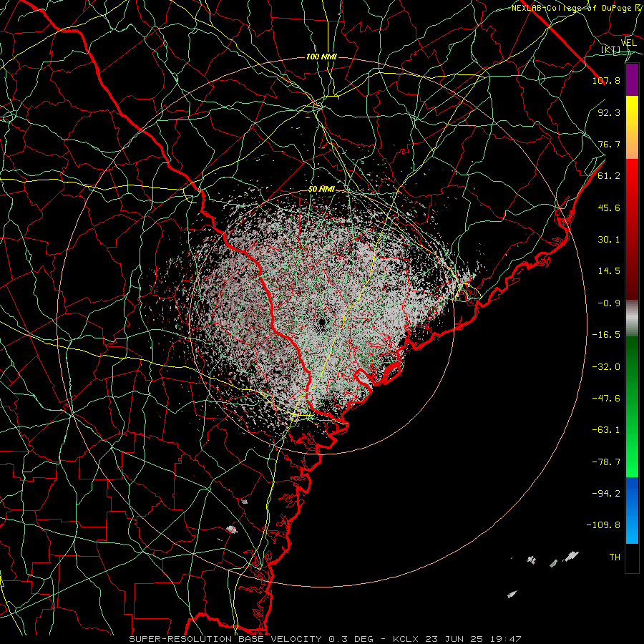This screenshot has width=644, height=644.
Task: Pick the red segment of velocity color bar
Action: point(632,229)
